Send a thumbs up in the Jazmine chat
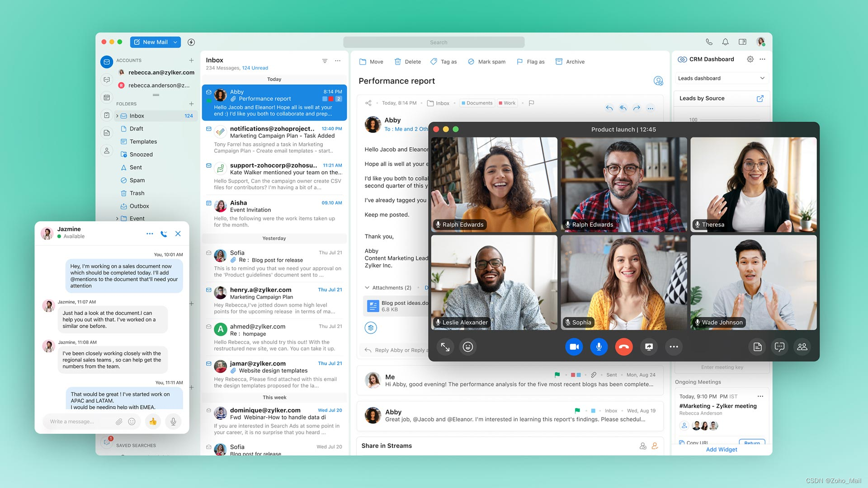This screenshot has width=868, height=488. pos(153,422)
